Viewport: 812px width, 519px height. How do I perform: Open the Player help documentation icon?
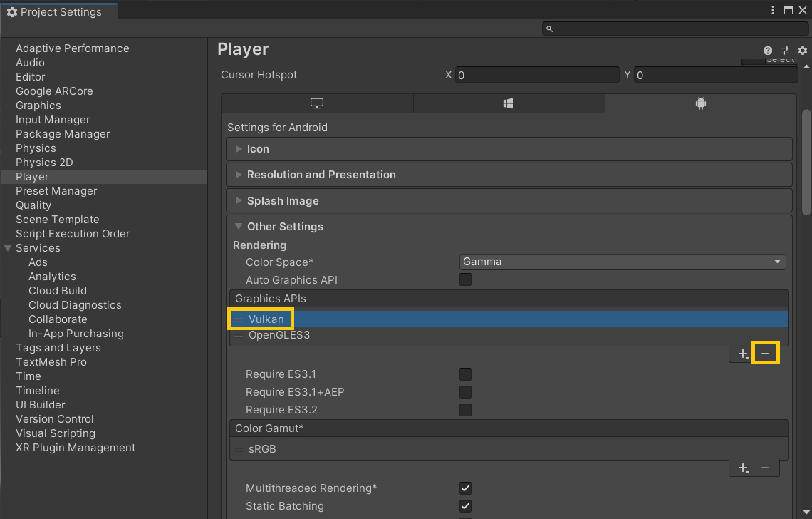point(767,51)
